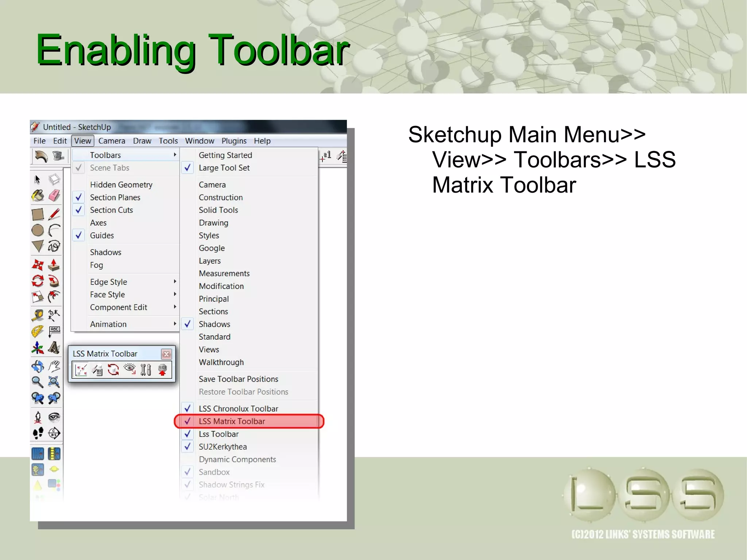This screenshot has width=747, height=560.
Task: Open the Draw menu
Action: click(142, 141)
